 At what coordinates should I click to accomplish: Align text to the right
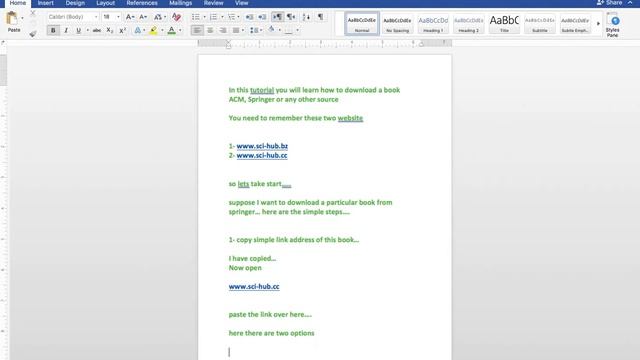pos(223,30)
